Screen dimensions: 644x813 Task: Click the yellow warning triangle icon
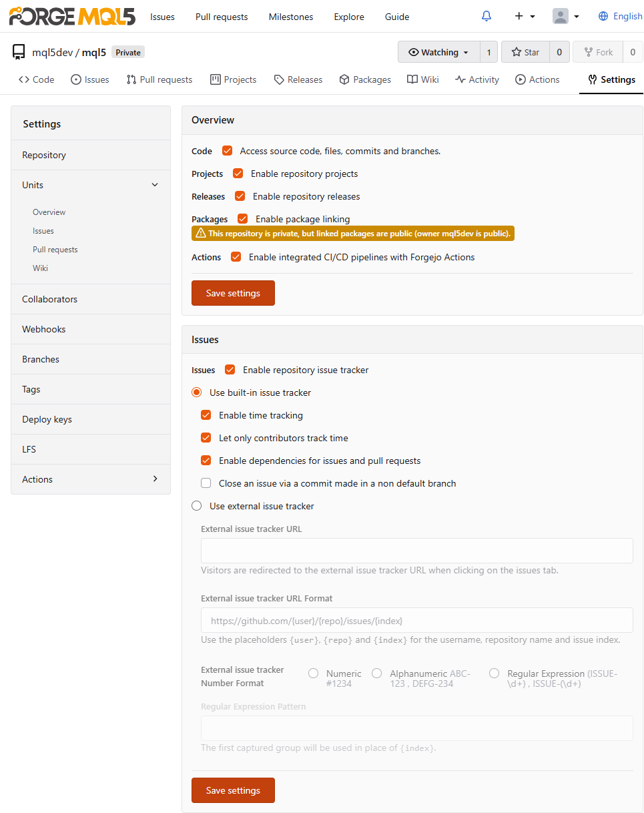click(x=200, y=234)
